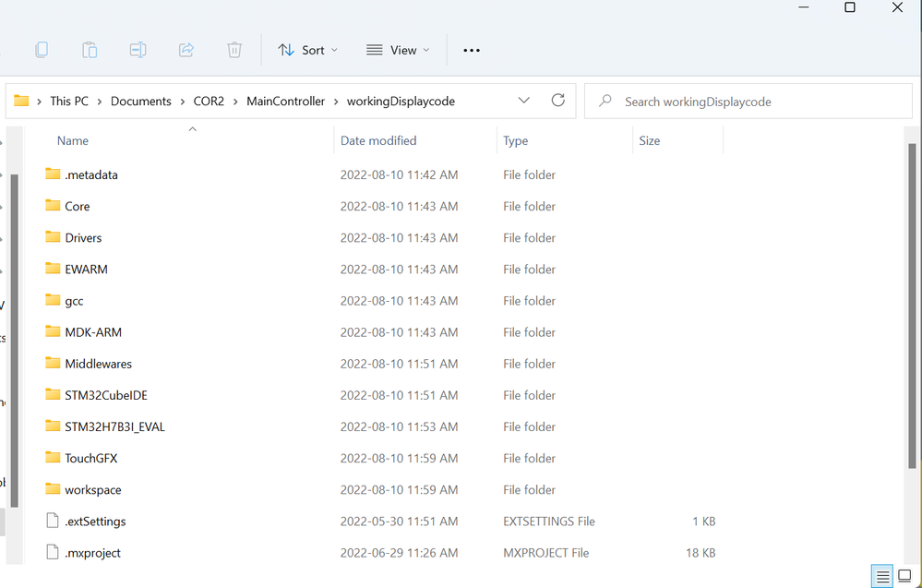Select the Drivers folder icon
Screen dimensions: 922x588
tap(53, 237)
